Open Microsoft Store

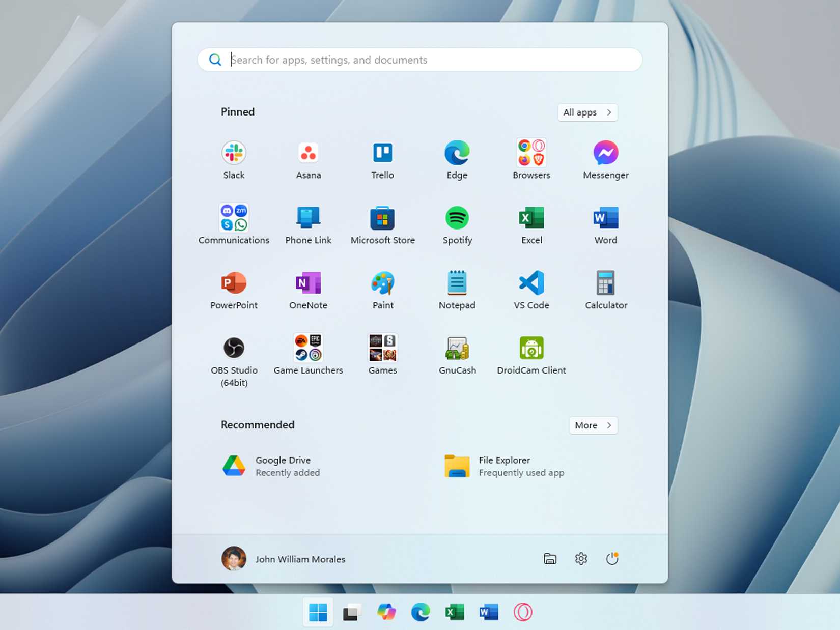382,225
